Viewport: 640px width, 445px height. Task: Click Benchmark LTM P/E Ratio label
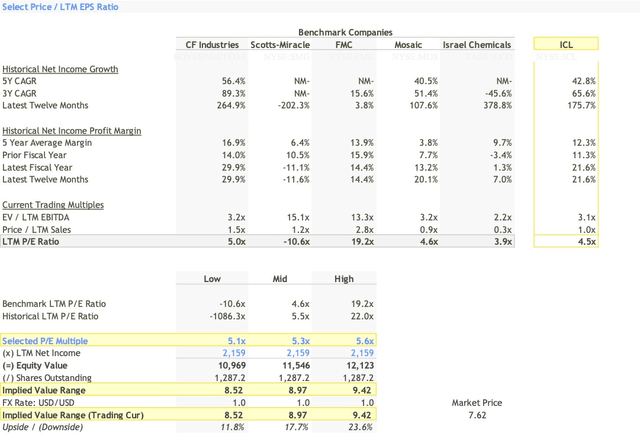tap(54, 304)
